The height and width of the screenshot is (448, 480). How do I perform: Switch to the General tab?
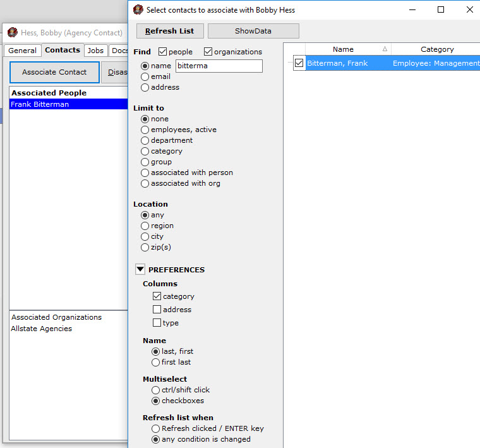[22, 51]
